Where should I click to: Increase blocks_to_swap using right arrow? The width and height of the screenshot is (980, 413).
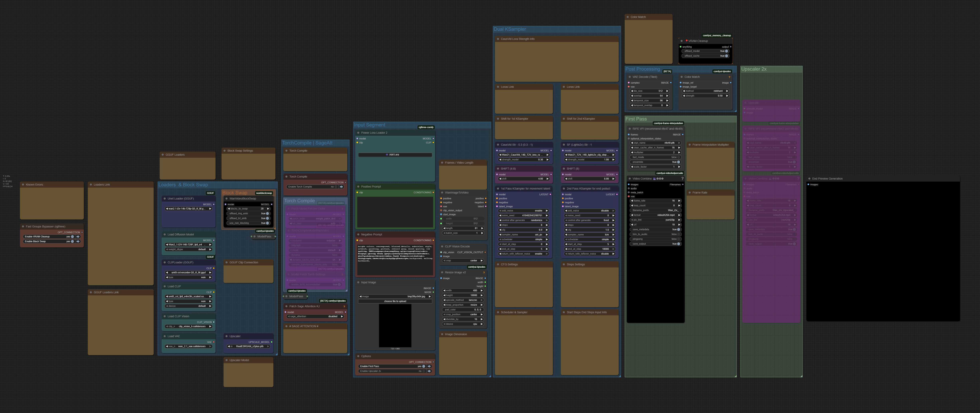tap(268, 209)
